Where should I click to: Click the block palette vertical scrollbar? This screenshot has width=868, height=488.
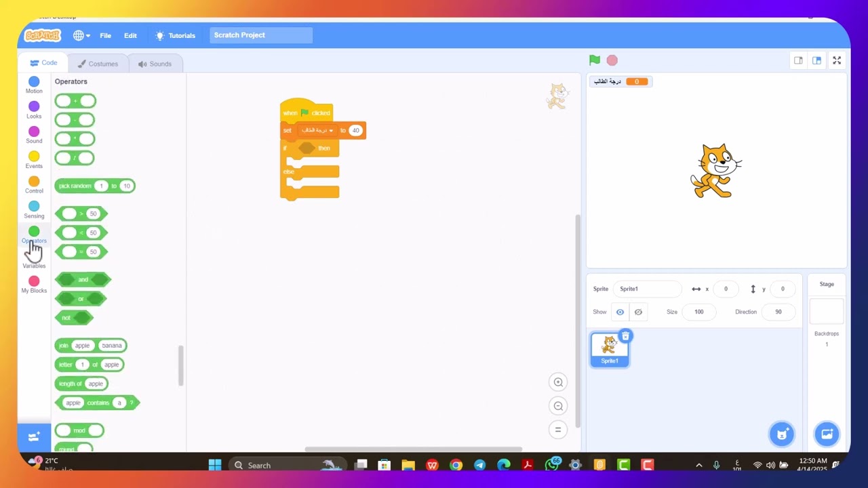(x=181, y=366)
